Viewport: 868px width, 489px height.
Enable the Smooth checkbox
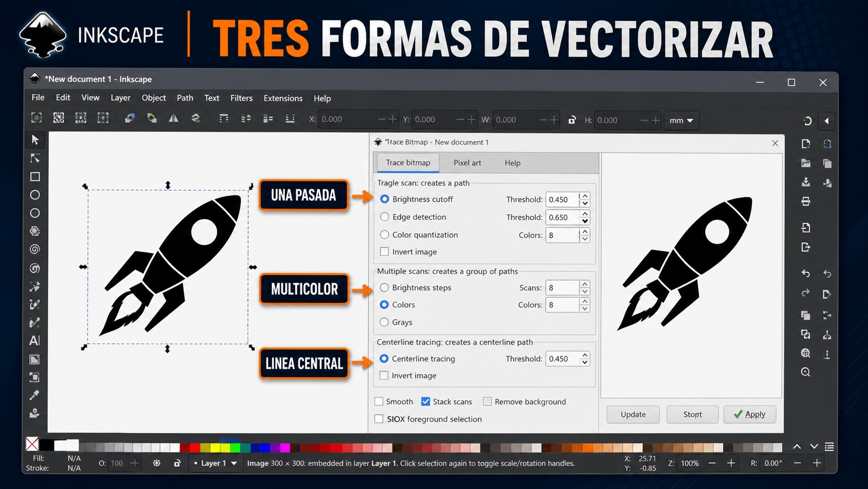point(379,402)
